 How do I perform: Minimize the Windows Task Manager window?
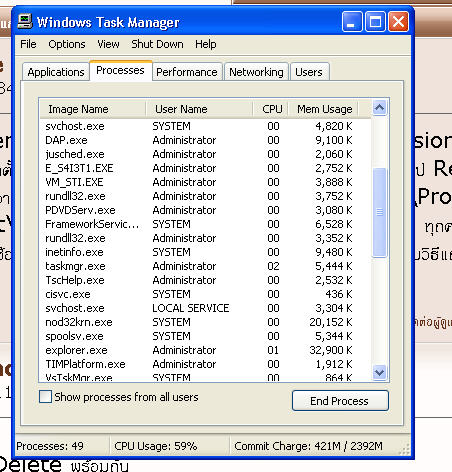(352, 22)
